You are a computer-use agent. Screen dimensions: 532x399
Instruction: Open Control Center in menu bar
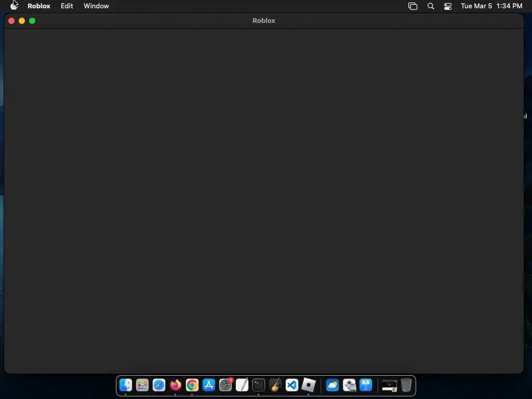448,6
